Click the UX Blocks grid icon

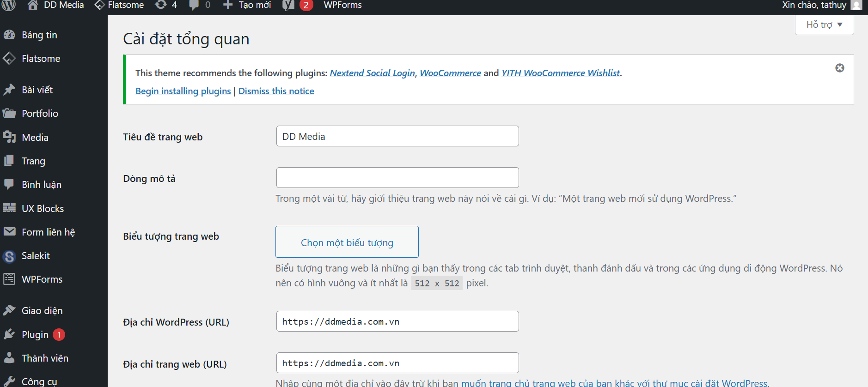pos(9,208)
